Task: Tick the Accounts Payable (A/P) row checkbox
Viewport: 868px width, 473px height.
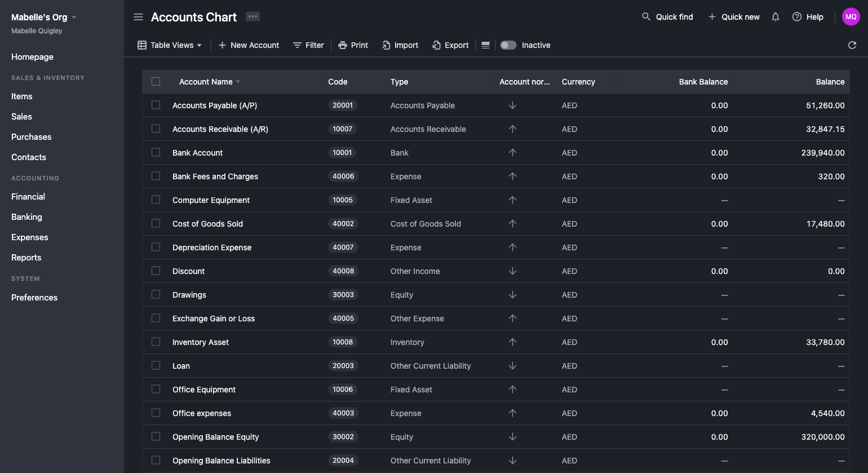Action: (x=156, y=105)
